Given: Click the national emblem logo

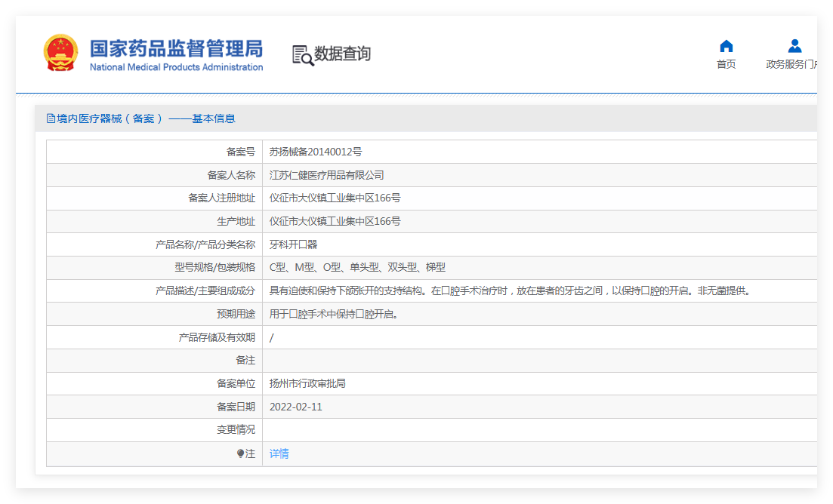Looking at the screenshot, I should pyautogui.click(x=60, y=54).
